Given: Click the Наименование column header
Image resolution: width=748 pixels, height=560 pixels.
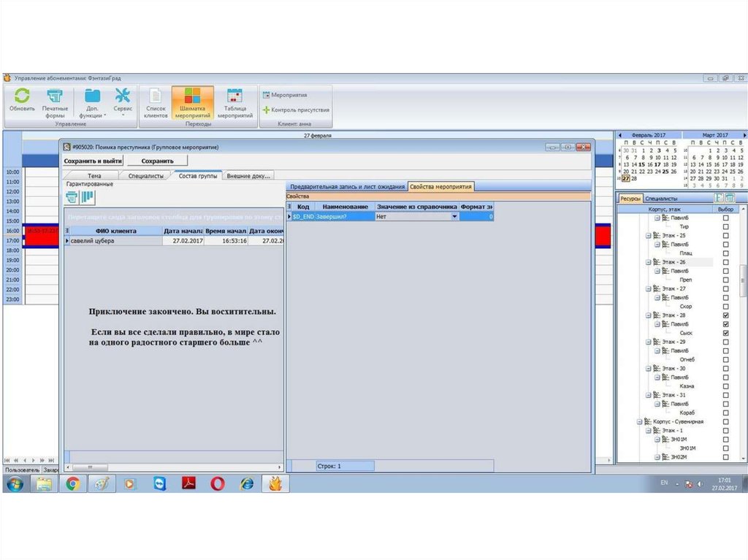Looking at the screenshot, I should [345, 207].
